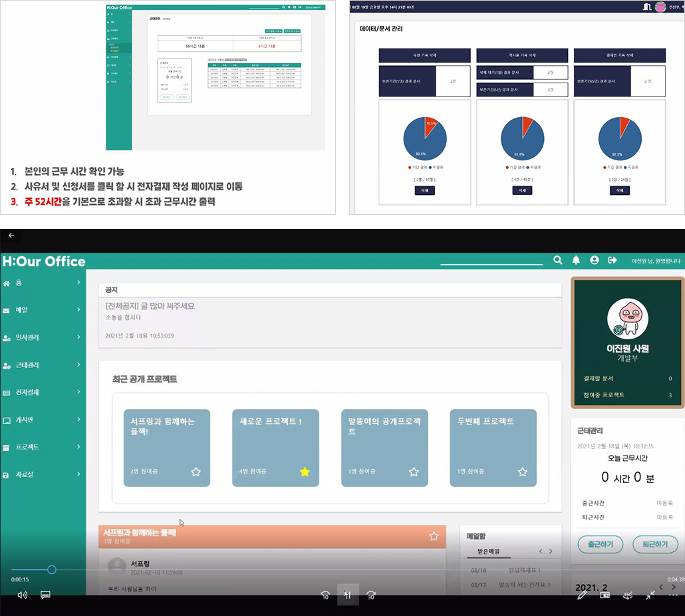
Task: Click door exit icon in dark admin header
Action: (647, 7)
